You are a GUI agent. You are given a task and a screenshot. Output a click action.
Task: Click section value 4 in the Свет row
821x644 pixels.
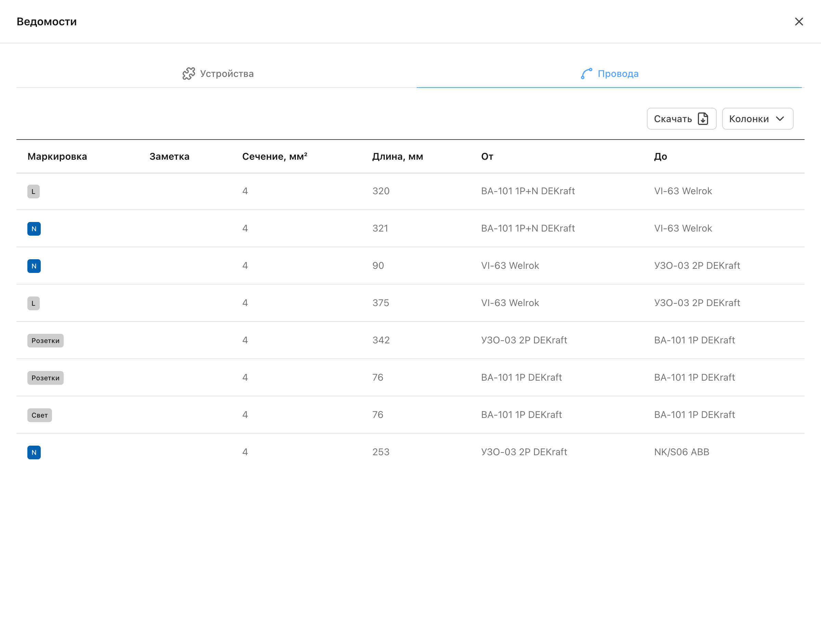point(245,415)
